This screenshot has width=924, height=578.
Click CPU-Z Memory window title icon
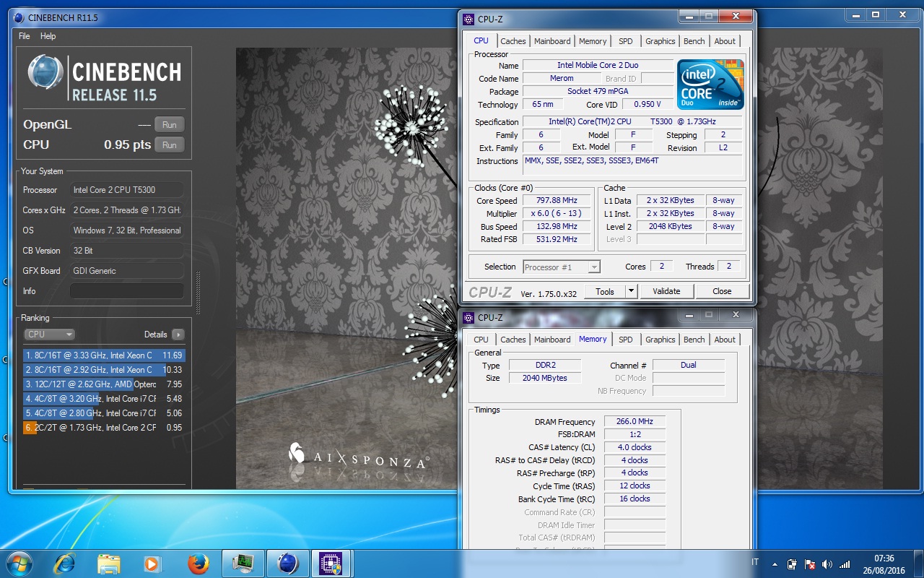[468, 317]
